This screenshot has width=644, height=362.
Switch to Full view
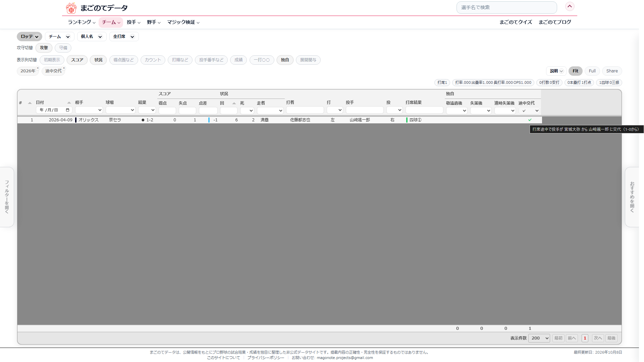coord(592,71)
